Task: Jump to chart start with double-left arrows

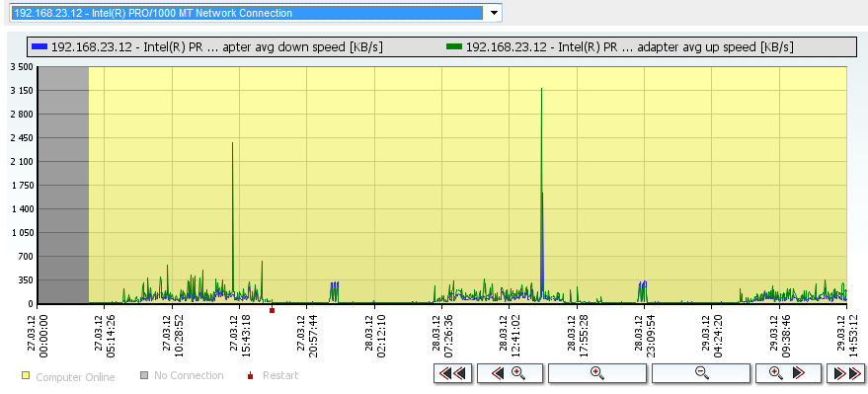Action: [x=453, y=373]
